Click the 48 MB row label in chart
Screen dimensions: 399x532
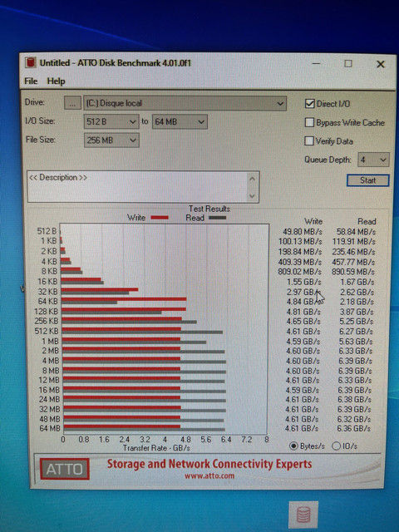point(50,419)
